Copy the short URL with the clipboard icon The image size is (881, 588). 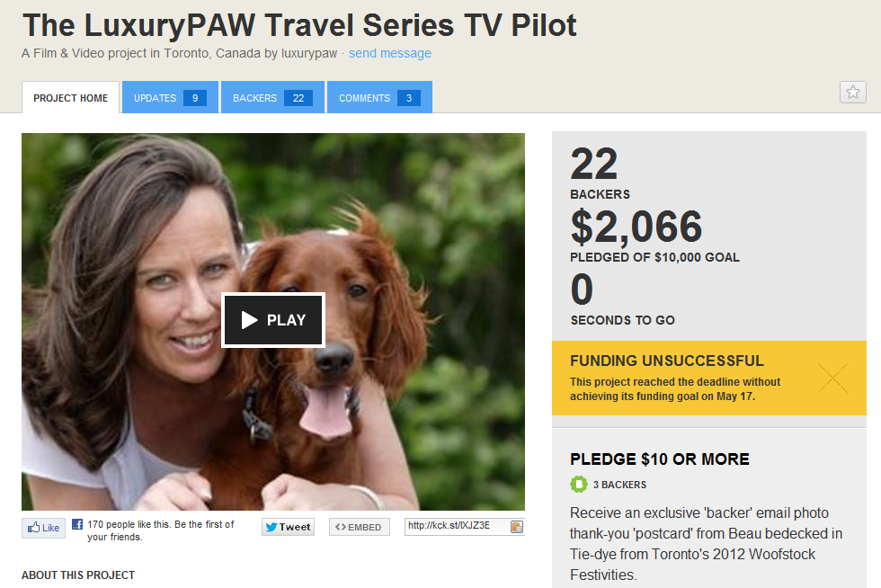(516, 527)
